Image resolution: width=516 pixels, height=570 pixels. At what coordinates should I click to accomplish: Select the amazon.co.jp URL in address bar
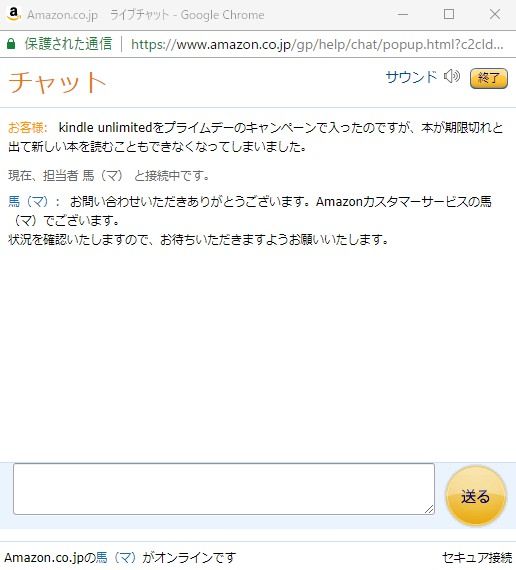tap(317, 44)
